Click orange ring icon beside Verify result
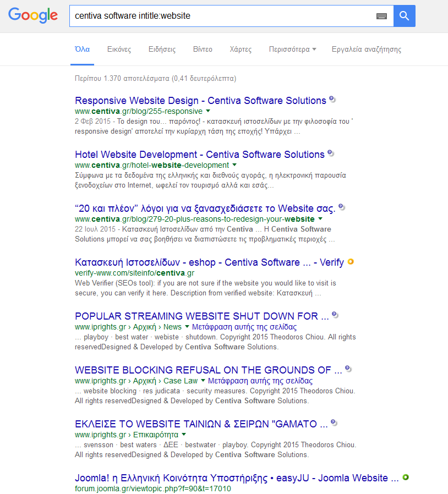The image size is (448, 494). [351, 261]
